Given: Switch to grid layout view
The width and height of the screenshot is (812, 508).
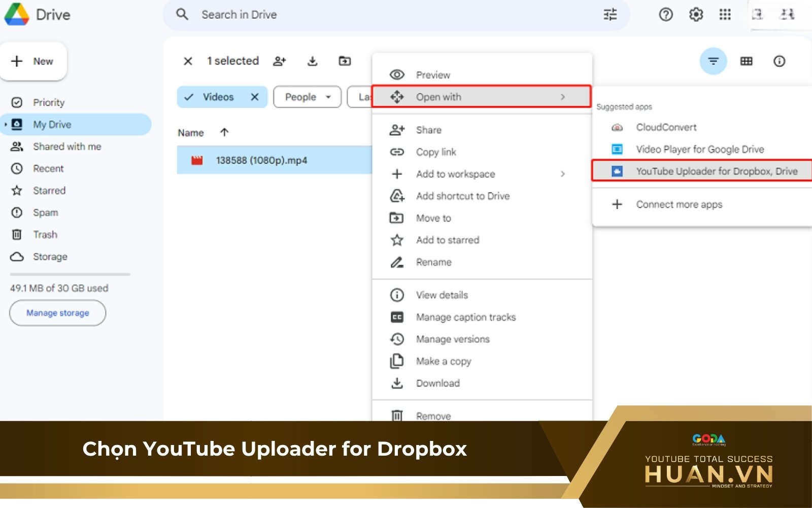Looking at the screenshot, I should point(746,61).
